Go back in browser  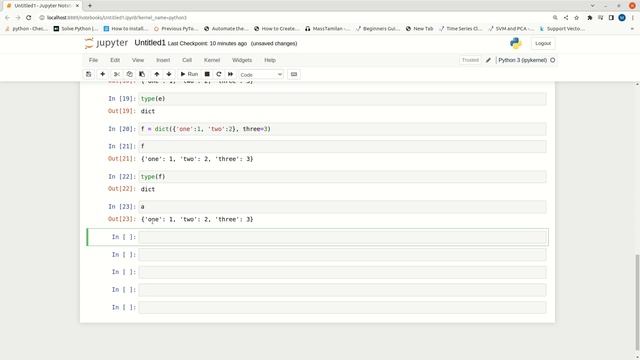(7, 18)
